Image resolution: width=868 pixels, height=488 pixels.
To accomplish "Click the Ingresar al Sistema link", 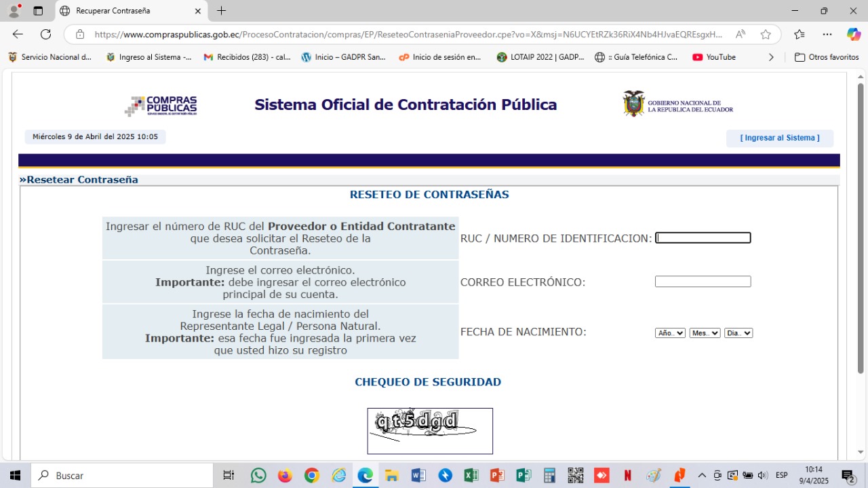I will click(x=779, y=138).
